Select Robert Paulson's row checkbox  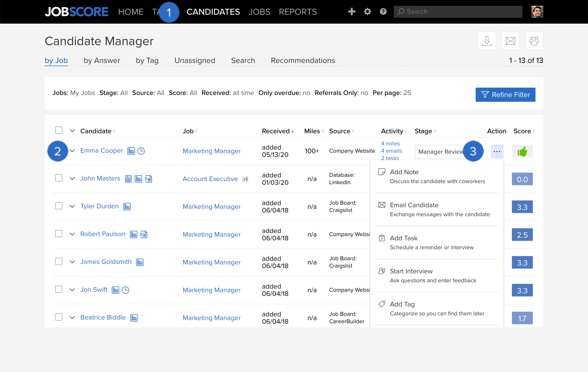[x=59, y=234]
